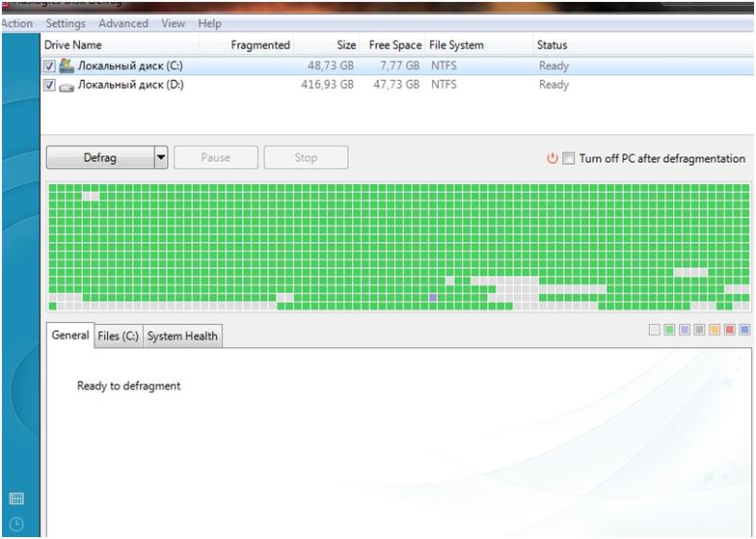Switch to the Files (C:) tab
This screenshot has width=756, height=539.
(118, 336)
